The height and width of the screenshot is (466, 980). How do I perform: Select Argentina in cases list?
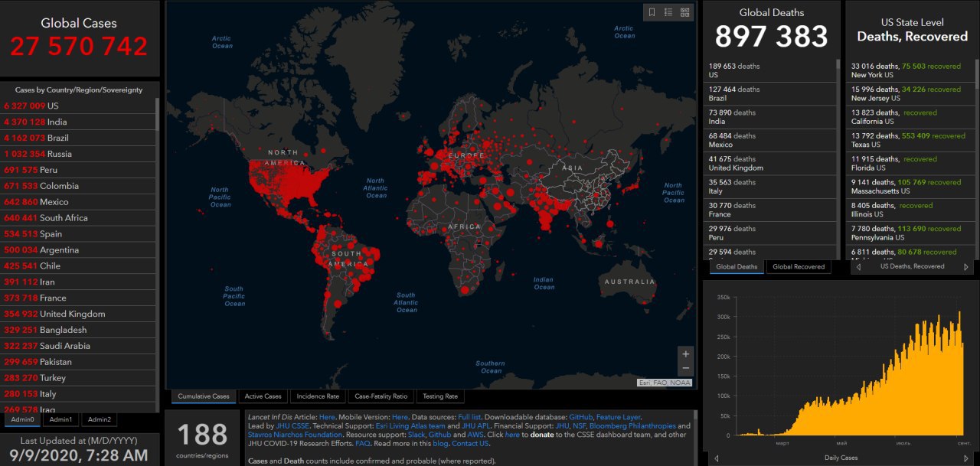[78, 250]
